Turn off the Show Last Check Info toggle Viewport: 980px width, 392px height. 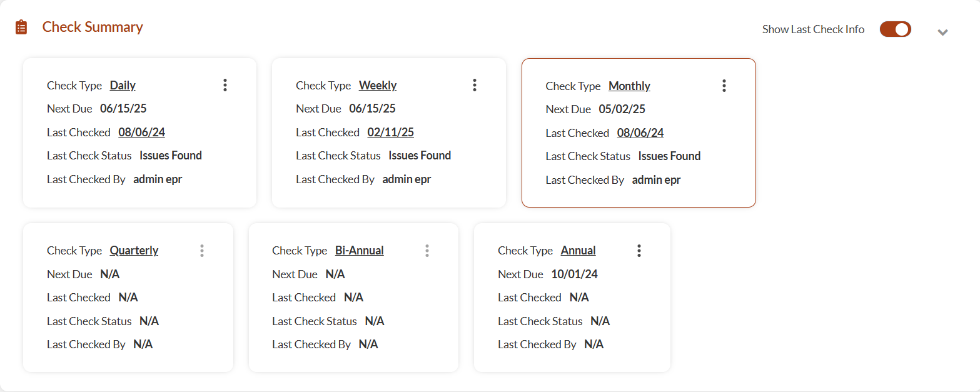895,29
